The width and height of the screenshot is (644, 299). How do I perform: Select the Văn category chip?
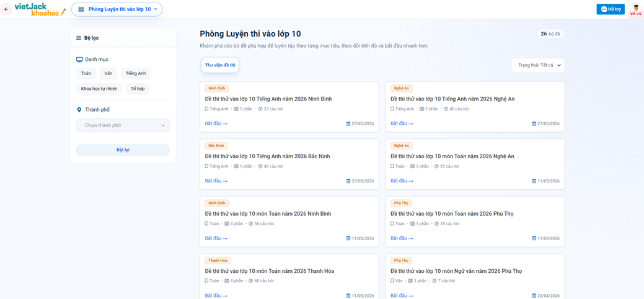(108, 73)
